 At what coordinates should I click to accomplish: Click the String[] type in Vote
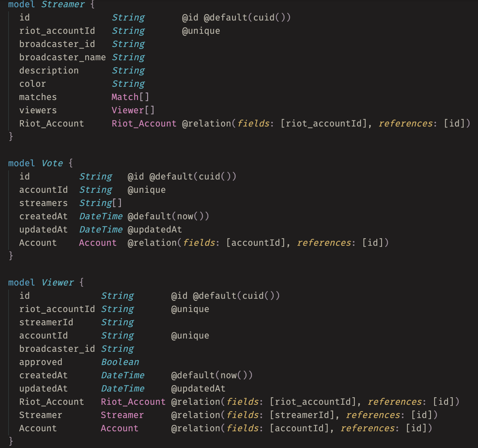click(100, 203)
